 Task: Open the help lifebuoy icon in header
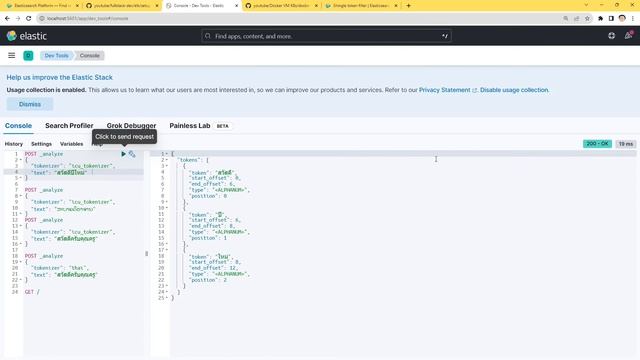pos(611,36)
